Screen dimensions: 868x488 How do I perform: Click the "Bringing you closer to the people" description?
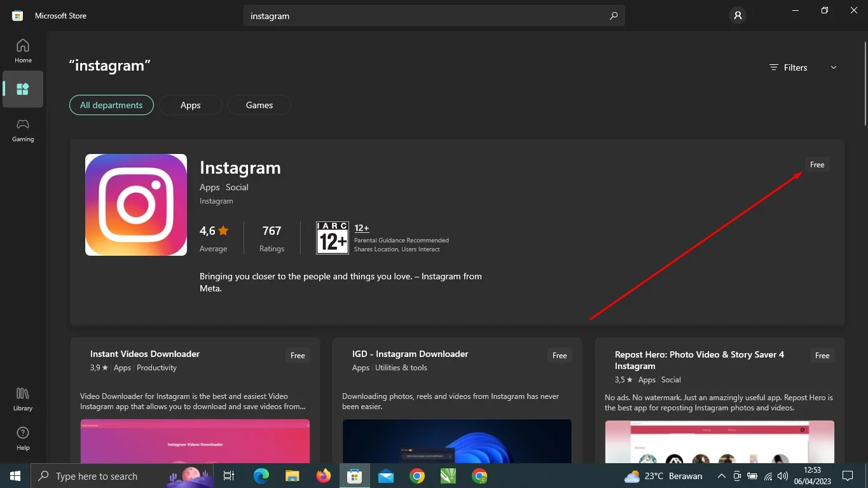click(x=341, y=282)
